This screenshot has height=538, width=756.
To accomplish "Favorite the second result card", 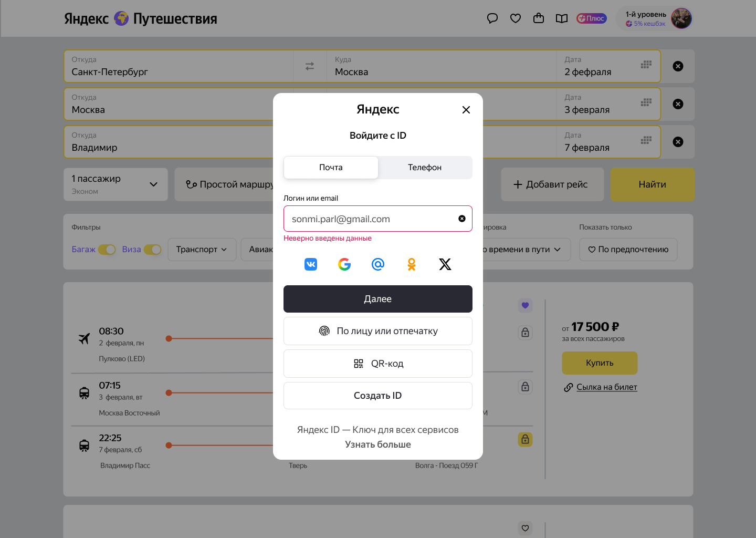I will [x=526, y=528].
